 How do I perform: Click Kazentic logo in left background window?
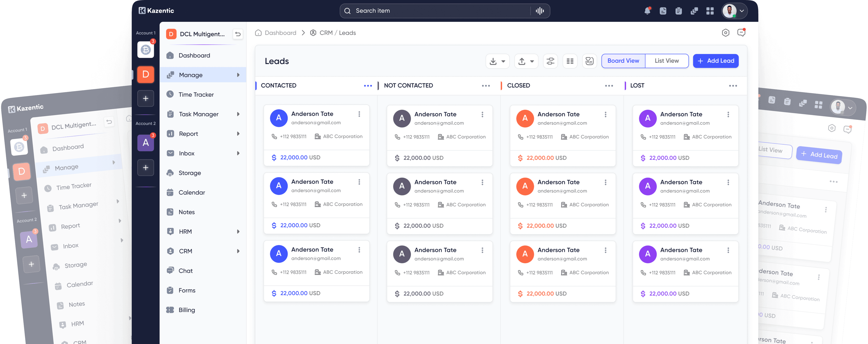(x=26, y=108)
